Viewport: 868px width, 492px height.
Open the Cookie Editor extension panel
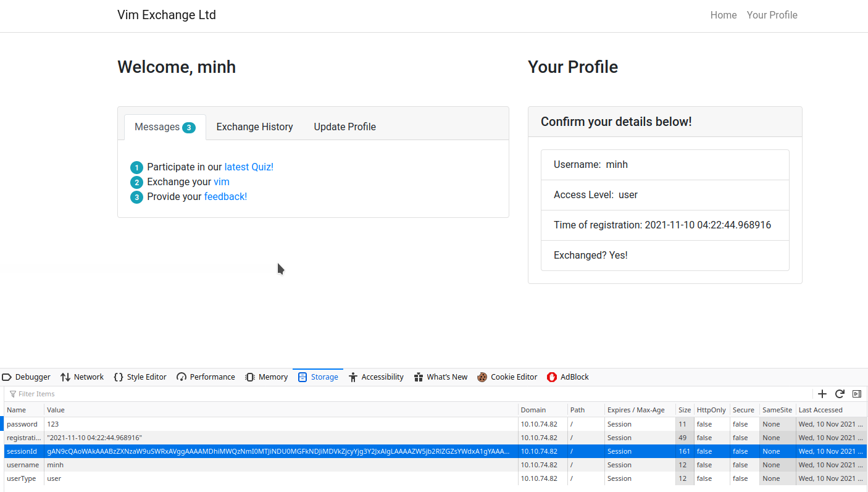click(x=507, y=377)
